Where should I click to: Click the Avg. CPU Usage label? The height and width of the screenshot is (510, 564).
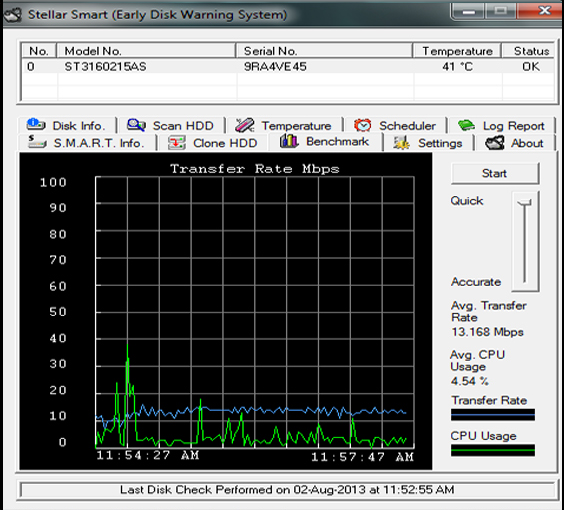click(477, 361)
